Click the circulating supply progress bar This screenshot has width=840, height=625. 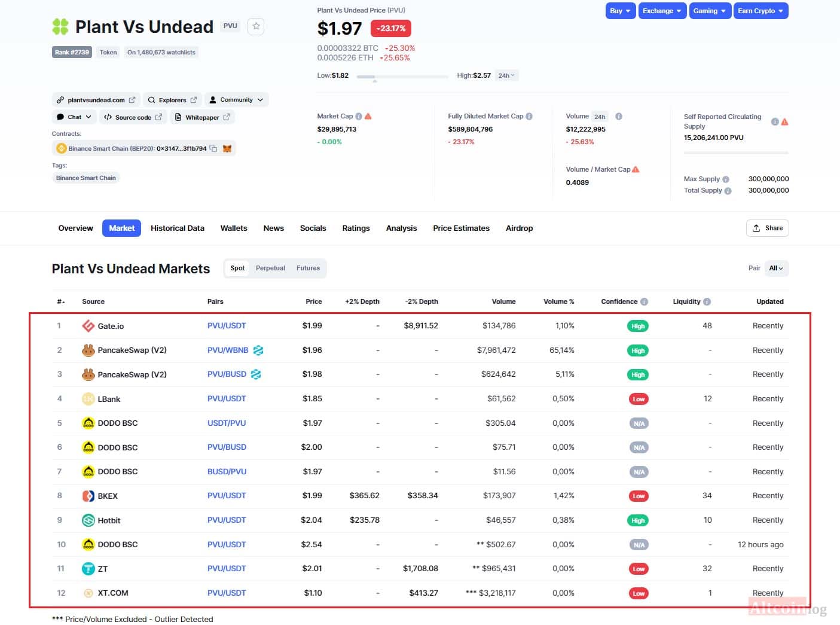tap(736, 153)
